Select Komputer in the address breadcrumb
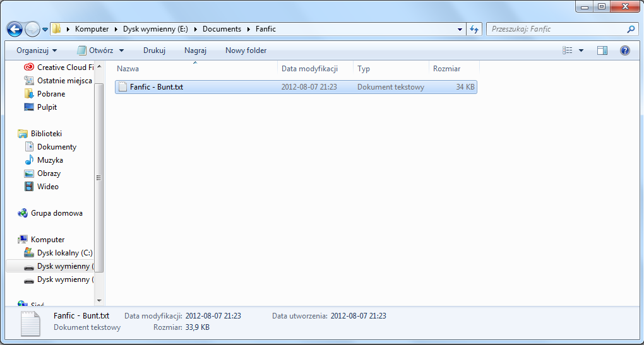 [x=92, y=29]
